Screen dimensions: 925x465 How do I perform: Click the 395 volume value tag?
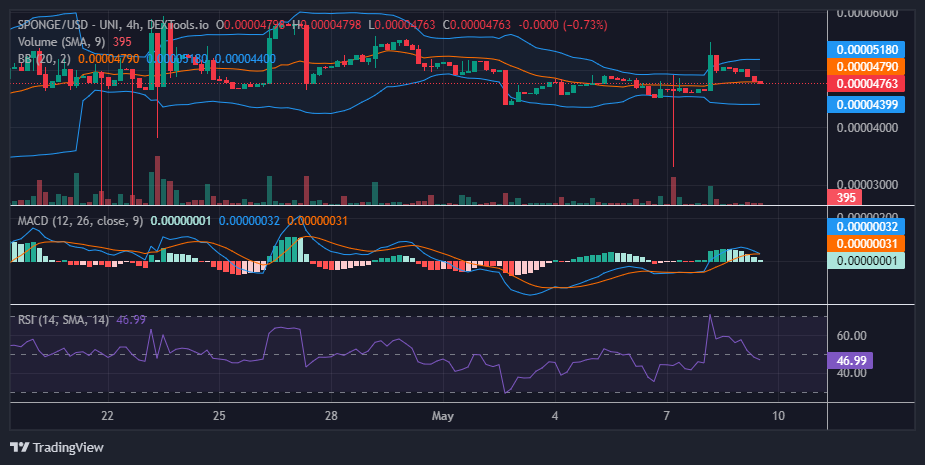click(x=845, y=197)
